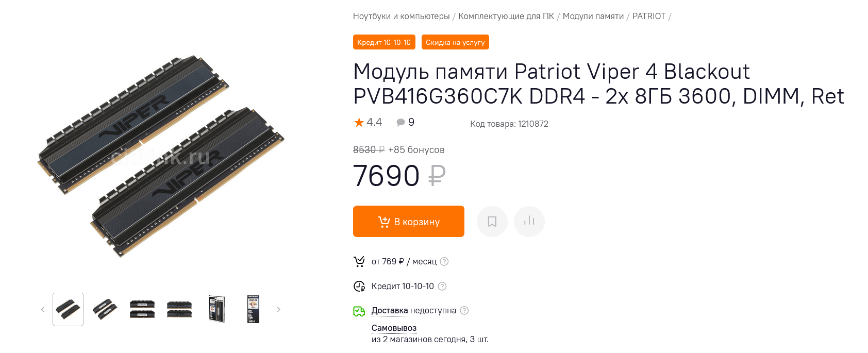Image resolution: width=868 pixels, height=353 pixels.
Task: Click the help icon next to Кредит 10-10-10
Action: pyautogui.click(x=442, y=286)
